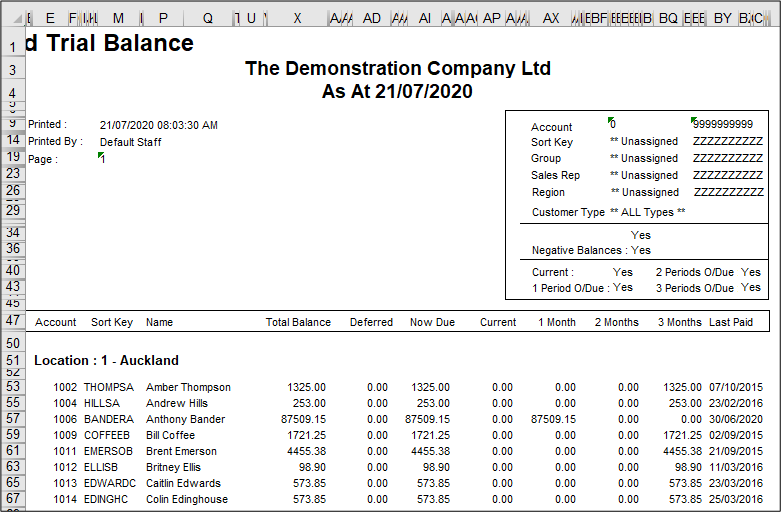This screenshot has width=781, height=512.
Task: Click the Page number cell with green marker
Action: [x=102, y=159]
